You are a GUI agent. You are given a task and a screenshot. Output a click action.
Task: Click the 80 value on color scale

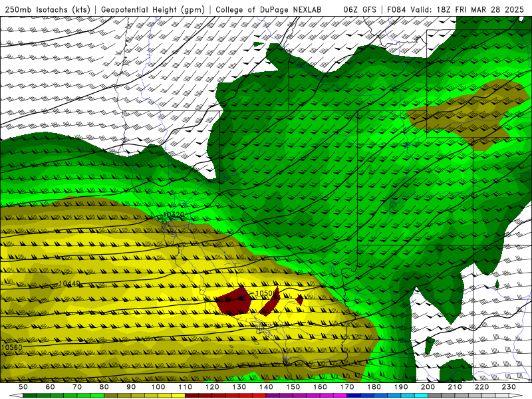[104, 387]
